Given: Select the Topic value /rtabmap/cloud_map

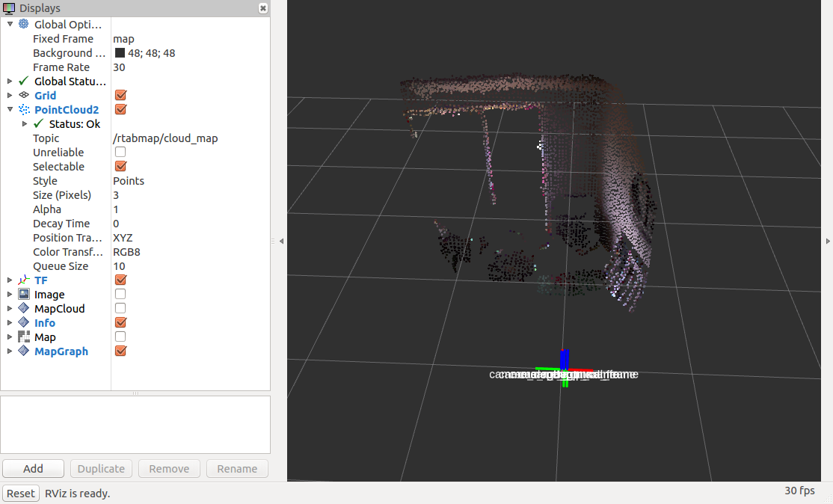Looking at the screenshot, I should click(x=165, y=138).
